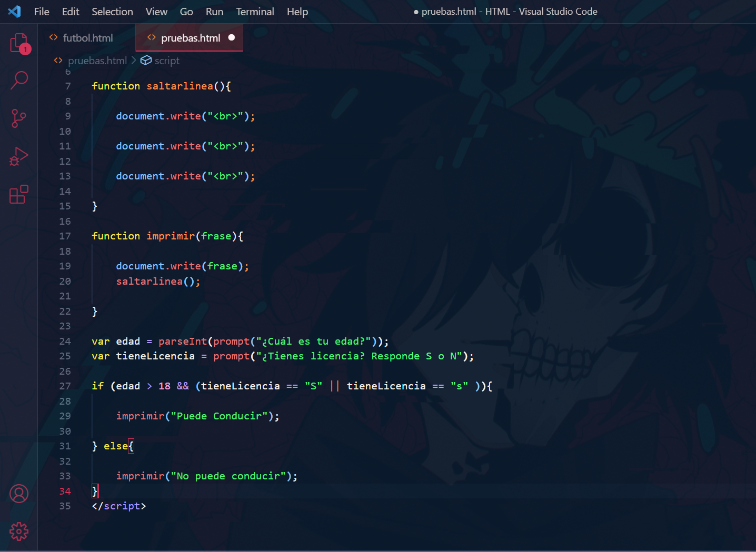This screenshot has height=552, width=756.
Task: Open the Edit menu
Action: click(71, 12)
